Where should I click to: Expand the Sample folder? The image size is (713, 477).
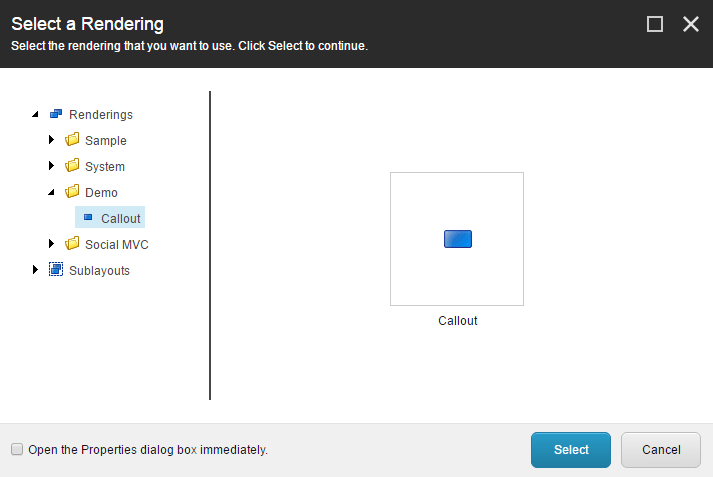(x=52, y=140)
